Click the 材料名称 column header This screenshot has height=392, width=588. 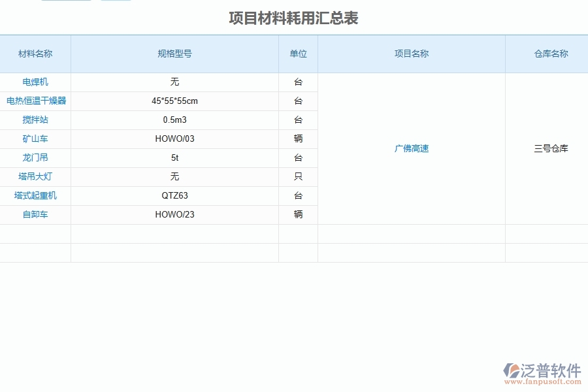pos(35,54)
